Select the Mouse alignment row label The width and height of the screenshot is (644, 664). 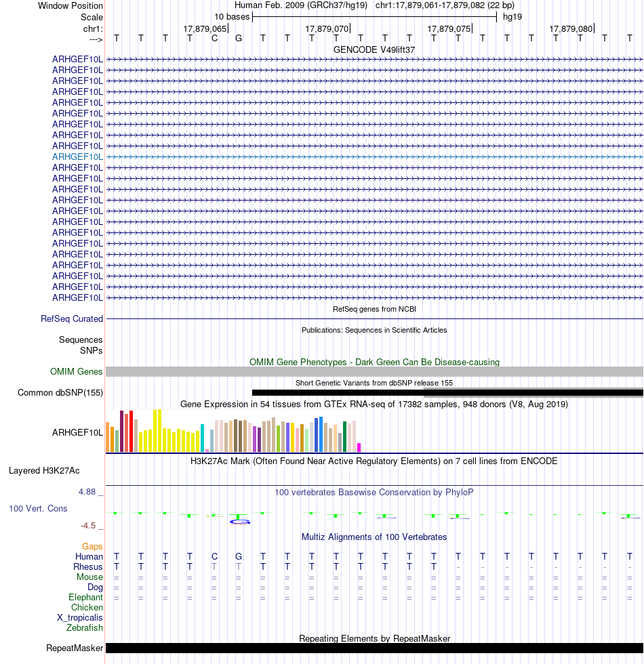click(x=89, y=577)
